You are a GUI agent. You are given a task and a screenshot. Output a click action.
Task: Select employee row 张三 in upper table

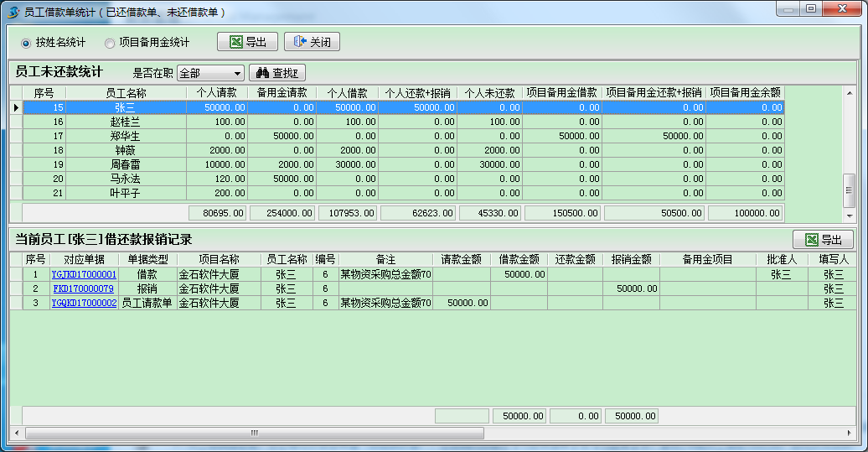403,107
